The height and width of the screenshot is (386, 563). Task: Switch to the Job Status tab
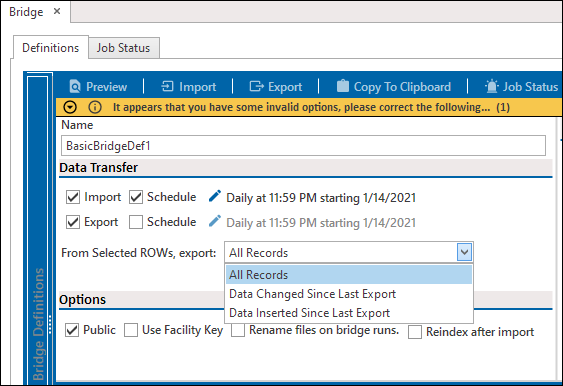pyautogui.click(x=124, y=48)
